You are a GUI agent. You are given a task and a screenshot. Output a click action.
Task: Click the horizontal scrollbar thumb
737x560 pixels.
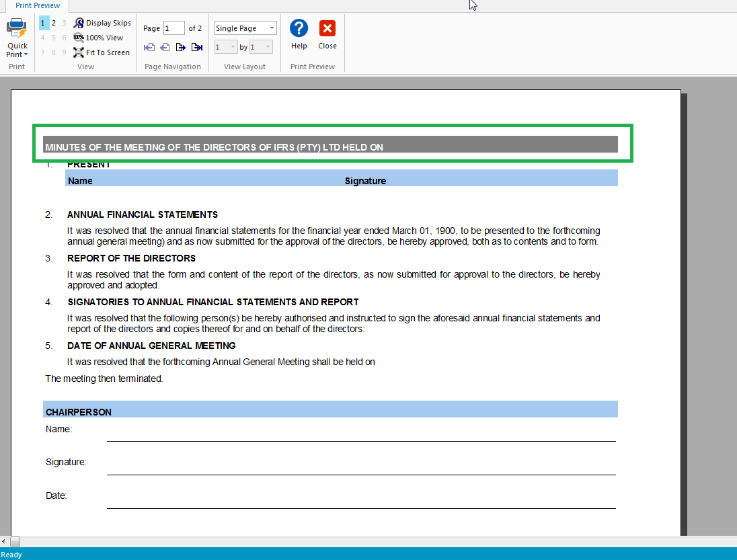tap(15, 541)
